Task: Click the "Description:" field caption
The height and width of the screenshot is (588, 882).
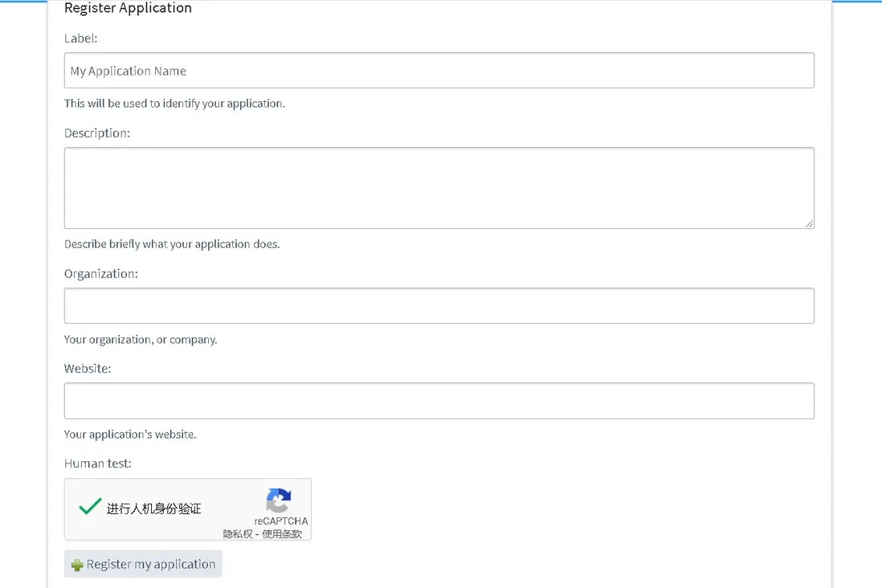Action: 97,133
